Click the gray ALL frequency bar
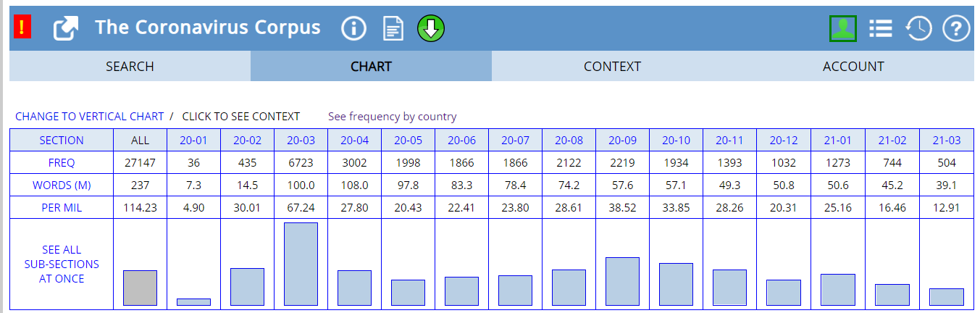980x313 pixels. (140, 288)
